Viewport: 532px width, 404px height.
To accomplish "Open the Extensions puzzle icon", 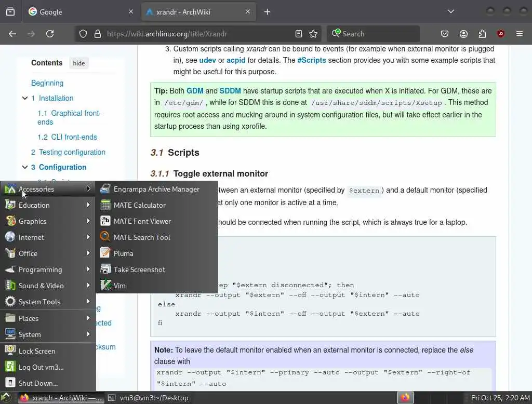I will tap(482, 34).
